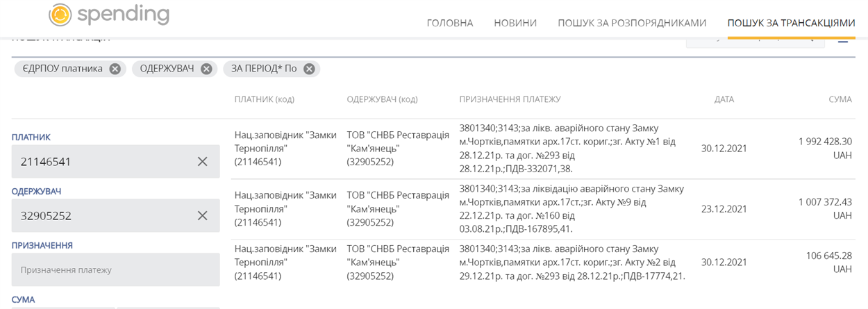Click the СУМА filter label on left
Image resolution: width=868 pixels, height=309 pixels.
tap(23, 299)
